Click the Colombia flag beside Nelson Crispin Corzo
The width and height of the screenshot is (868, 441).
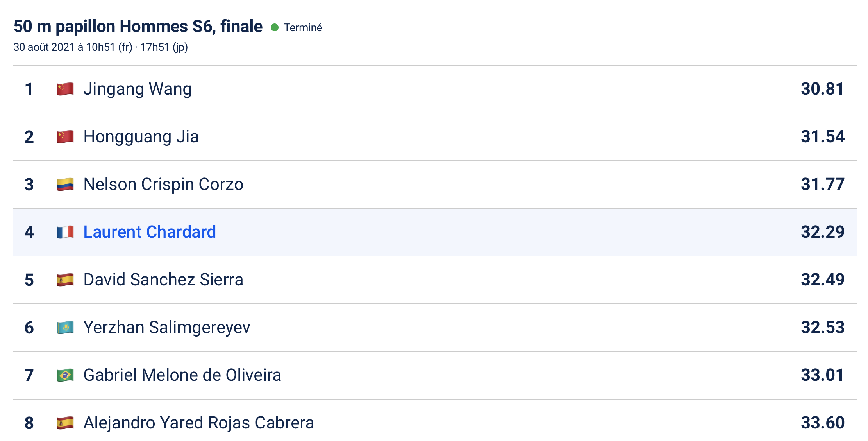pos(65,185)
